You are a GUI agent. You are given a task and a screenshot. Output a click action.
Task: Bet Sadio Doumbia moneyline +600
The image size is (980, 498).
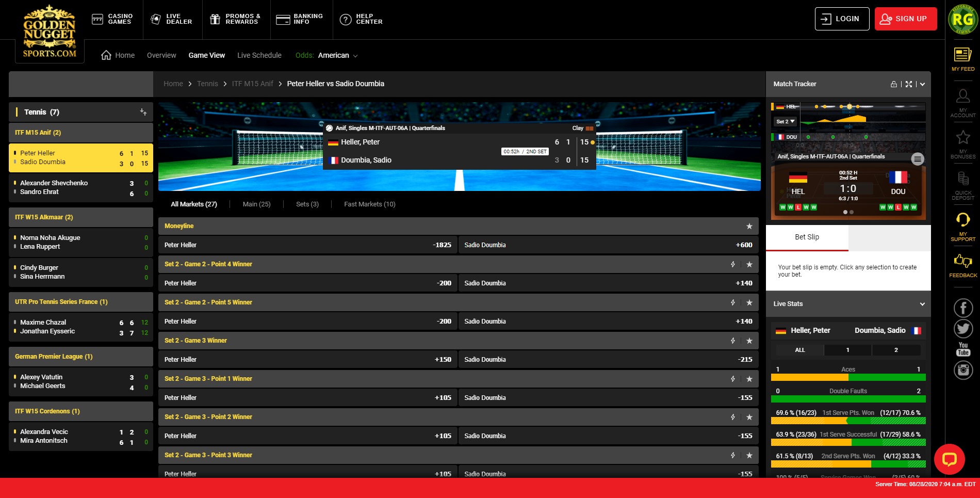609,245
